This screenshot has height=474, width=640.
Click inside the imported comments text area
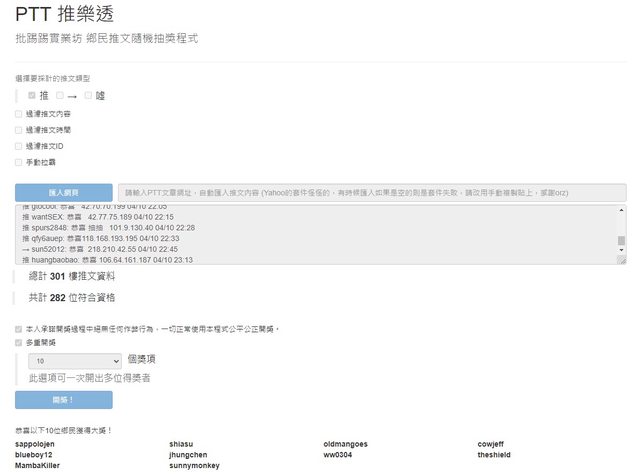[x=300, y=234]
